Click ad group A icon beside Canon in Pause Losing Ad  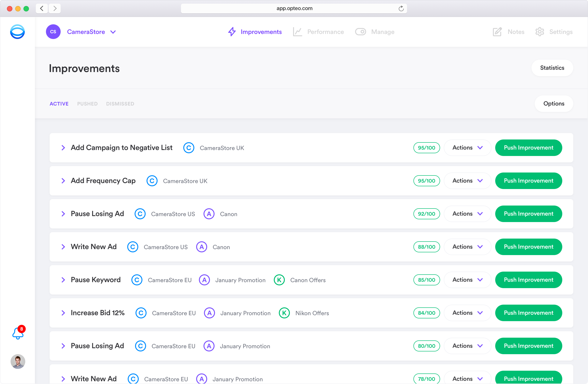pos(209,214)
